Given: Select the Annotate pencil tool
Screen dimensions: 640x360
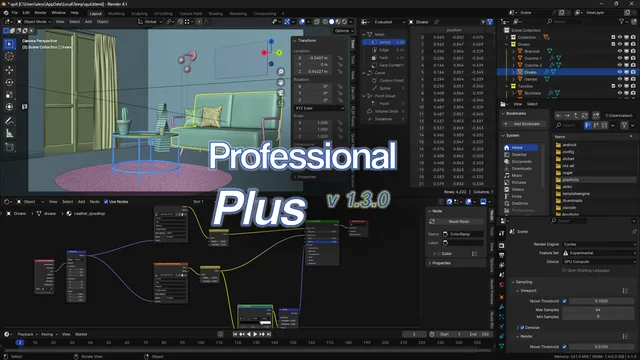Looking at the screenshot, I should click(x=10, y=121).
